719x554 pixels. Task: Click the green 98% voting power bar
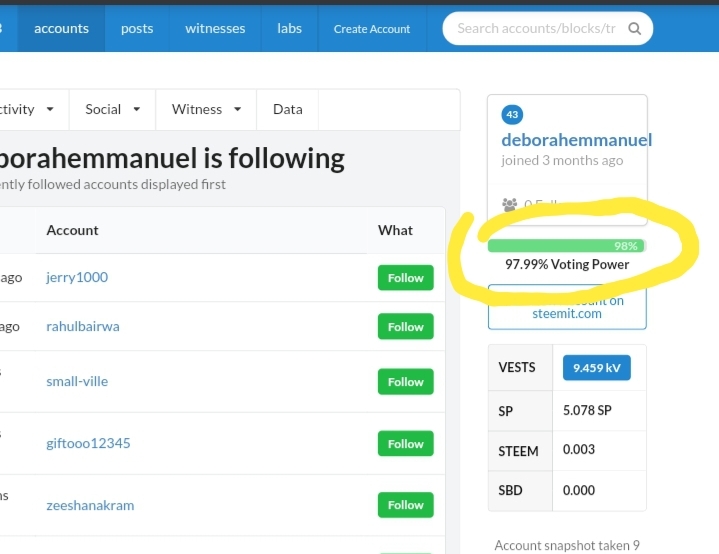point(567,246)
